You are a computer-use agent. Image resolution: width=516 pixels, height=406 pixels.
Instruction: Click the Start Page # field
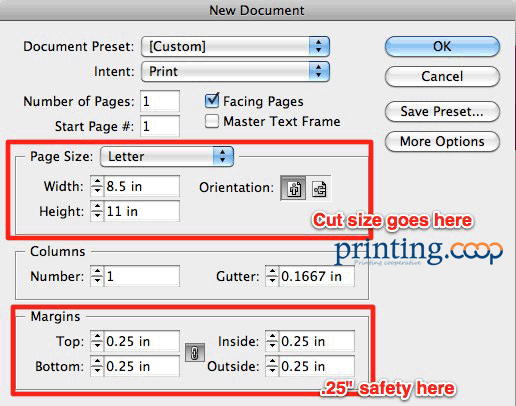click(160, 126)
